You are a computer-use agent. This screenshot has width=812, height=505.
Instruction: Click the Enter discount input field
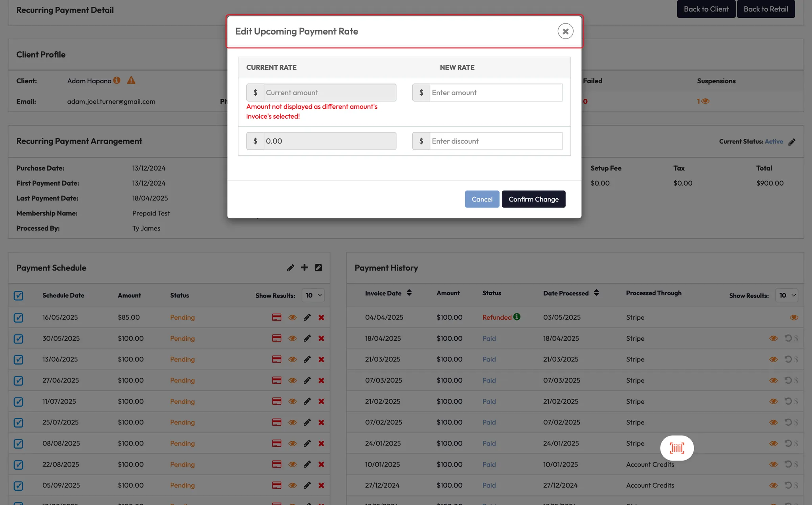(495, 141)
